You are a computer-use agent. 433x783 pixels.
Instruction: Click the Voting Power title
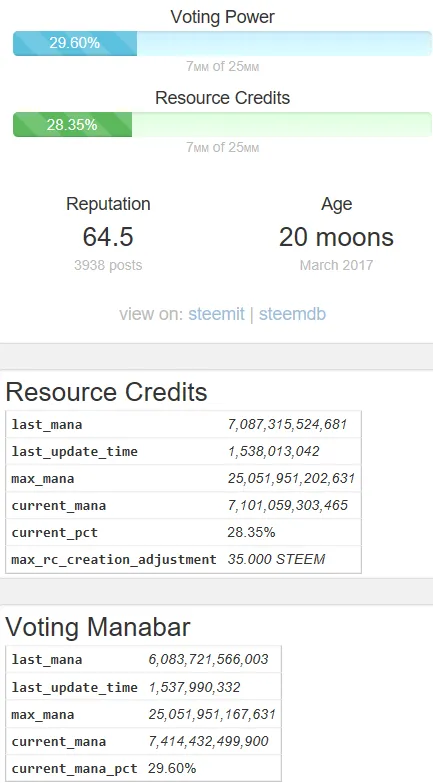point(223,17)
